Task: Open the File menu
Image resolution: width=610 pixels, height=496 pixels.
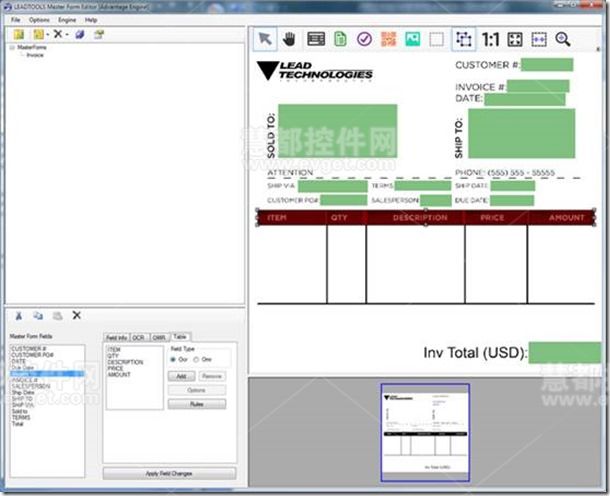Action: pos(16,20)
